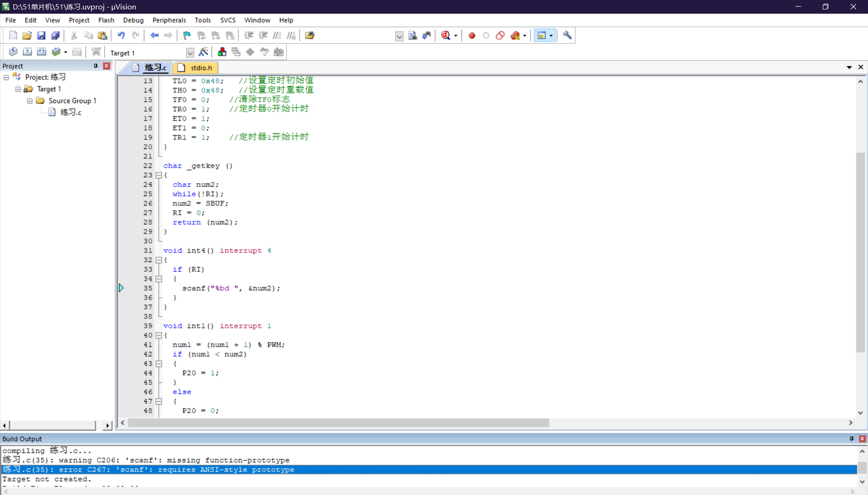Click the Rebuild all target files icon
Viewport: 868px width, 495px height.
(x=41, y=52)
